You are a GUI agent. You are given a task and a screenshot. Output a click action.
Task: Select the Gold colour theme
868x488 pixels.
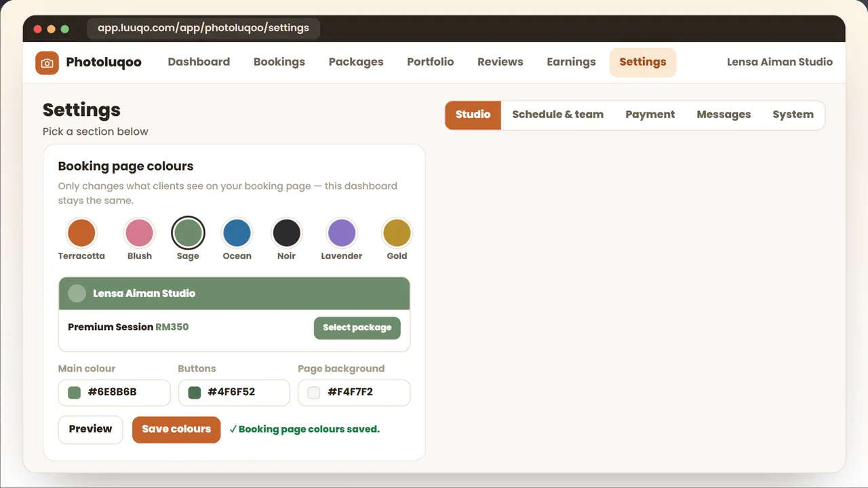[x=397, y=233]
